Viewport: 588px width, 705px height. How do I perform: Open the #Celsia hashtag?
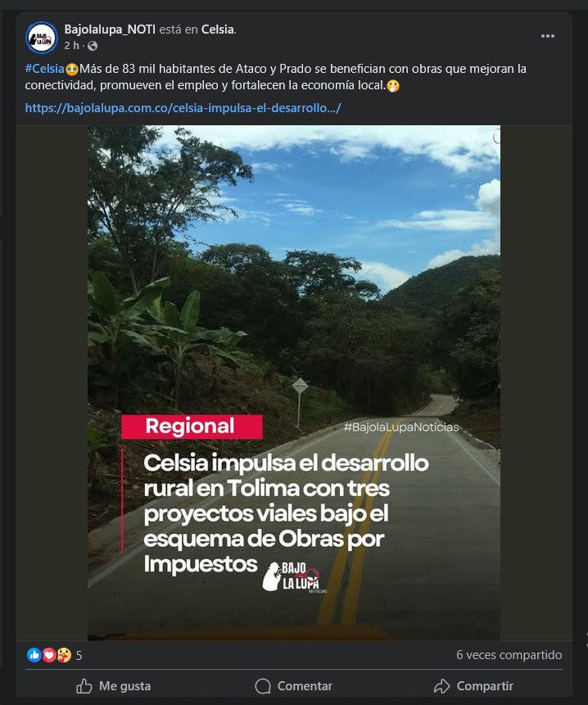tap(44, 69)
